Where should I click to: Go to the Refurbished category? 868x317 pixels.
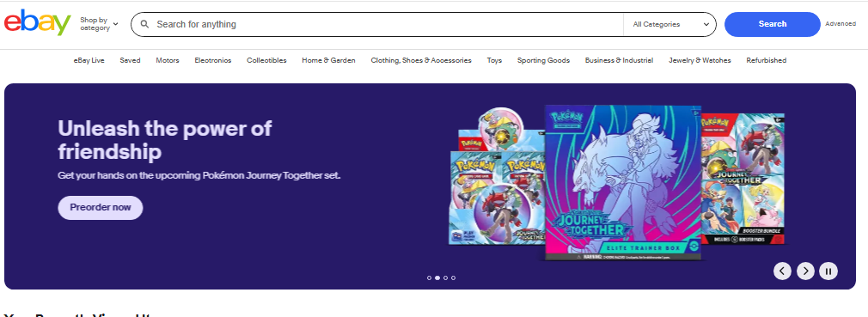(766, 60)
